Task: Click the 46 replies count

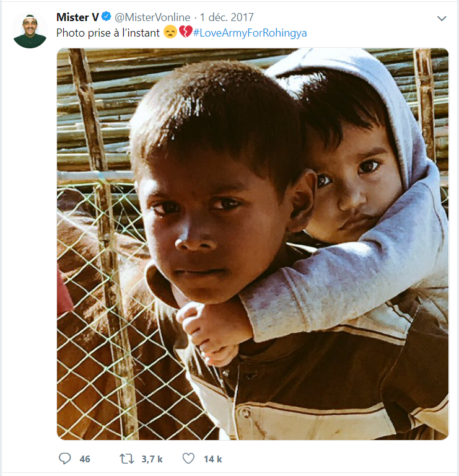Action: (85, 459)
